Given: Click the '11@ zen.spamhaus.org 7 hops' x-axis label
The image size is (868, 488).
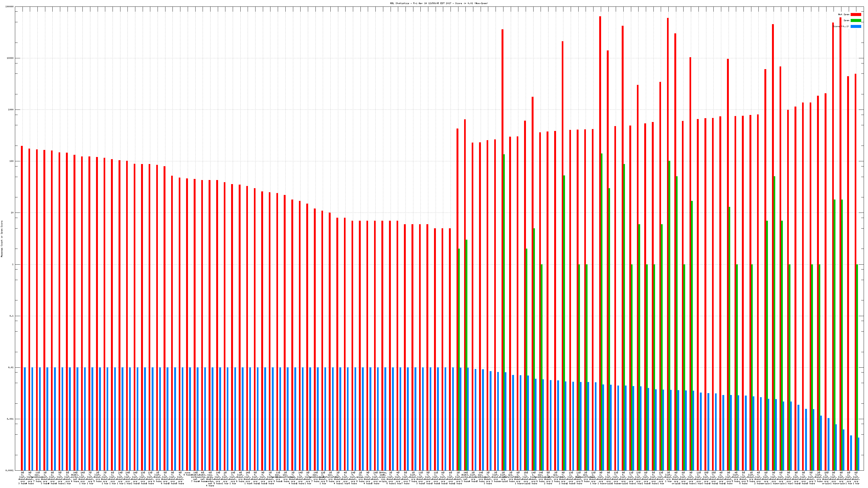Looking at the screenshot, I should pyautogui.click(x=37, y=477).
